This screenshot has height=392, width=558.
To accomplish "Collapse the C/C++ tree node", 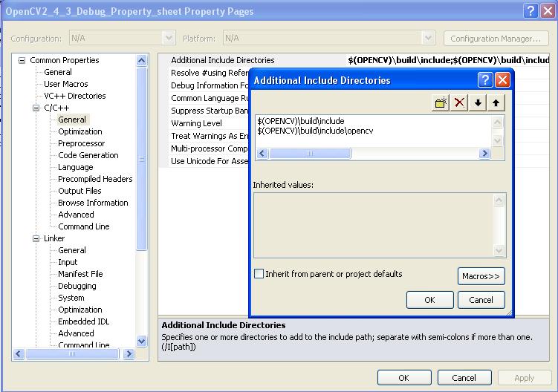I will 36,108.
